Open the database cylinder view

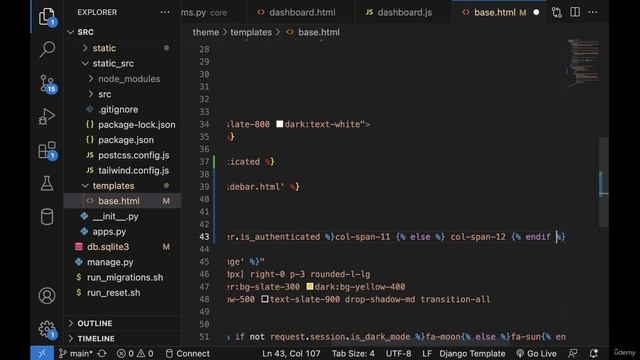[x=47, y=217]
